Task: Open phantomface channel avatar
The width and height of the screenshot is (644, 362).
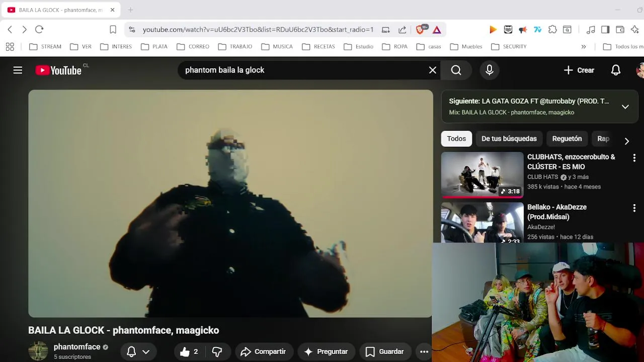Action: (x=38, y=351)
